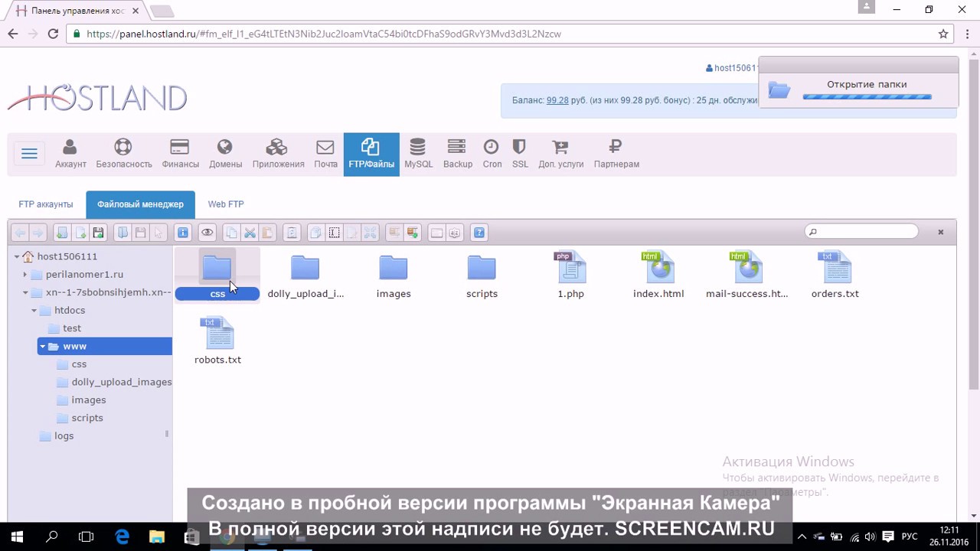Switch view mode with the list-view icon
Screen dimensions: 980x551
436,233
